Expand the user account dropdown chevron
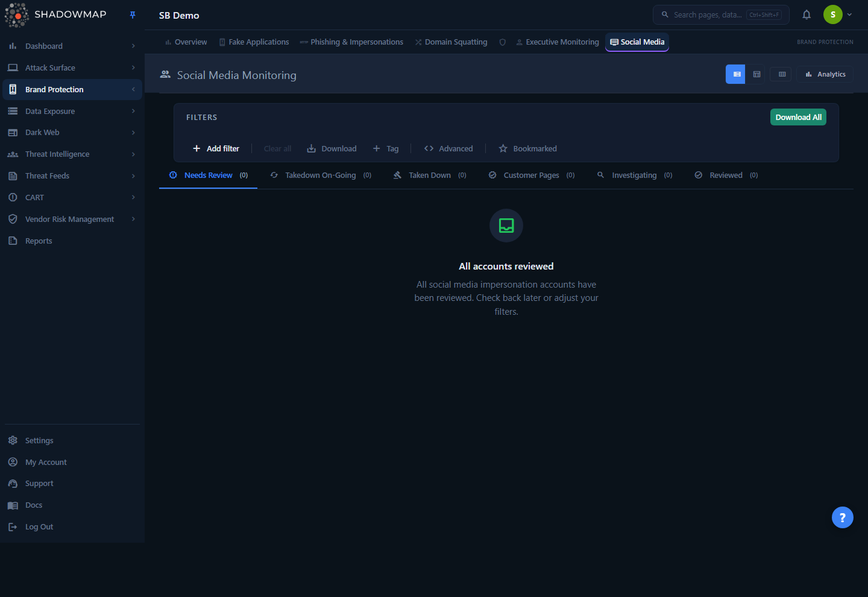Screen dimensions: 868x597 click(x=849, y=14)
